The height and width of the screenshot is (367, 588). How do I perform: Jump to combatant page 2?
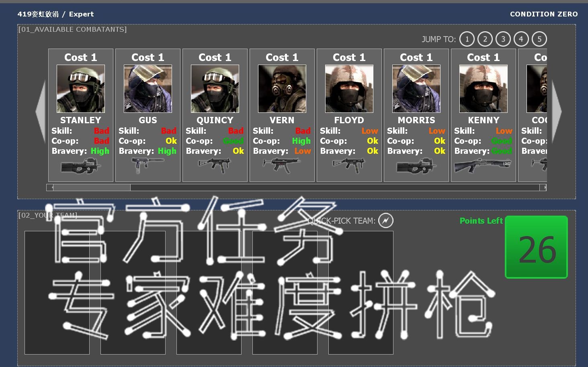[485, 39]
